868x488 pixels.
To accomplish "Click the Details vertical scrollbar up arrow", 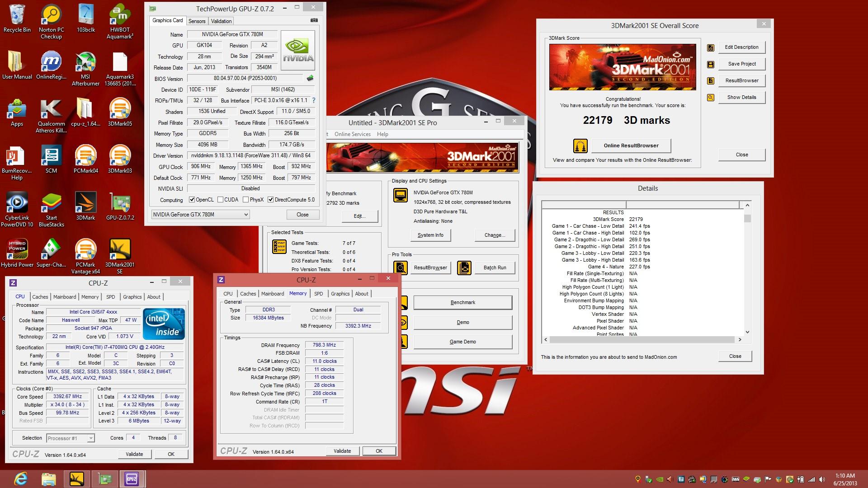I will [x=747, y=206].
